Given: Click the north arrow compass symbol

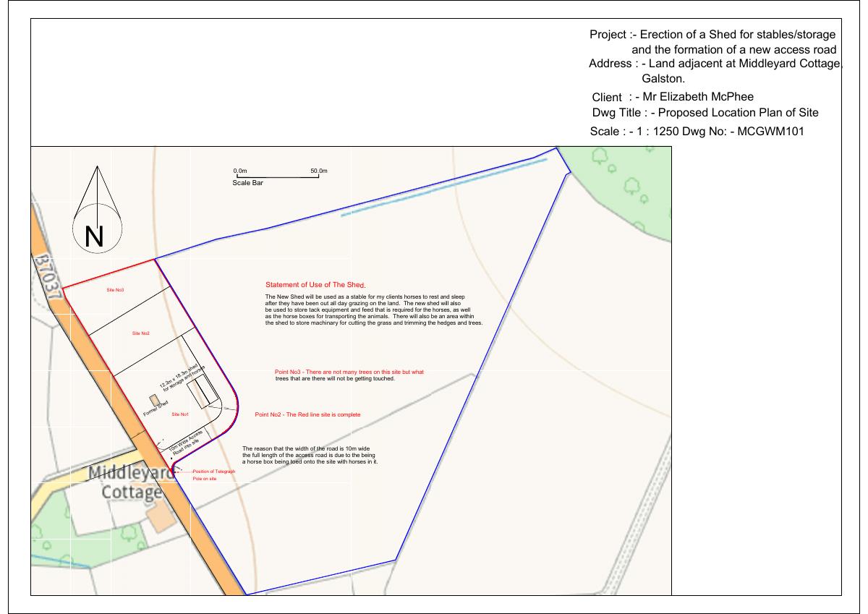Looking at the screenshot, I should click(x=98, y=209).
